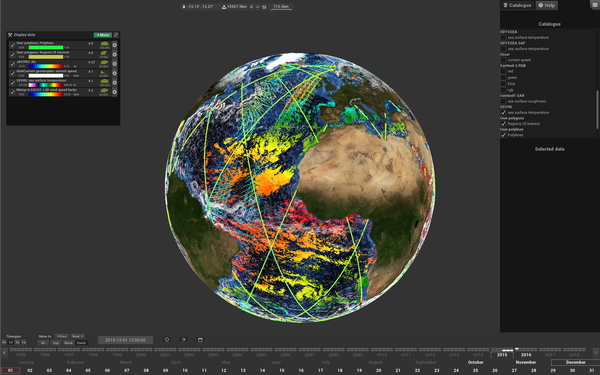Select day 15 on the timeline
600x375 pixels.
[x=282, y=370]
